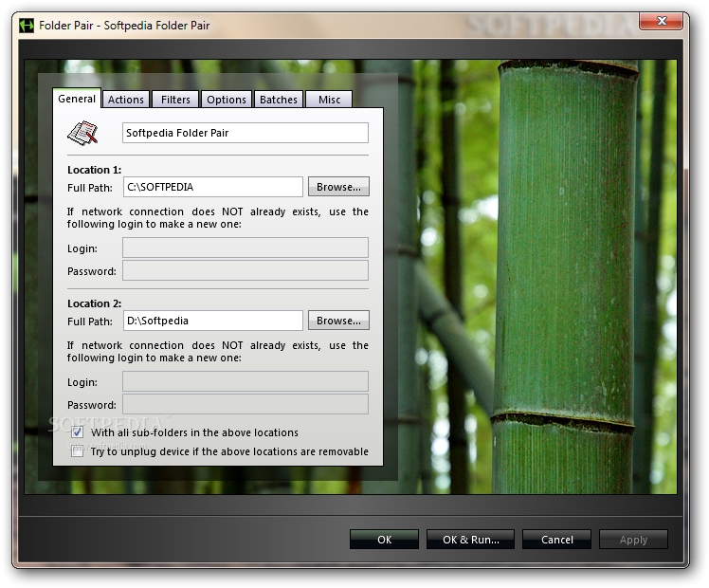Image resolution: width=709 pixels, height=588 pixels.
Task: Click the Apply button
Action: pyautogui.click(x=633, y=540)
